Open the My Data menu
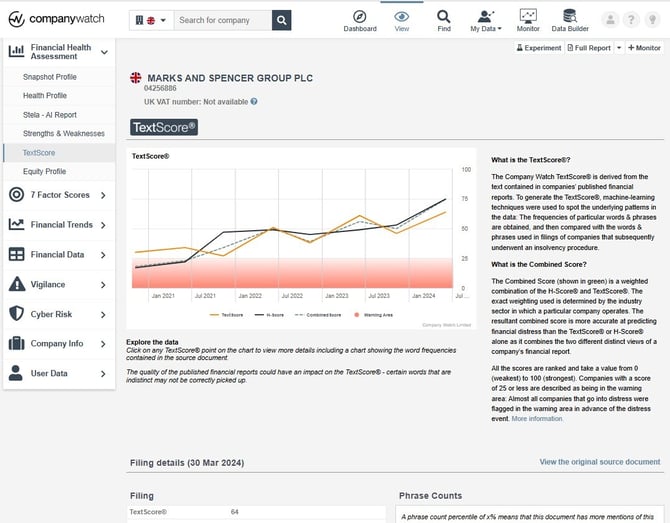Viewport: 670px width, 523px height. point(486,21)
